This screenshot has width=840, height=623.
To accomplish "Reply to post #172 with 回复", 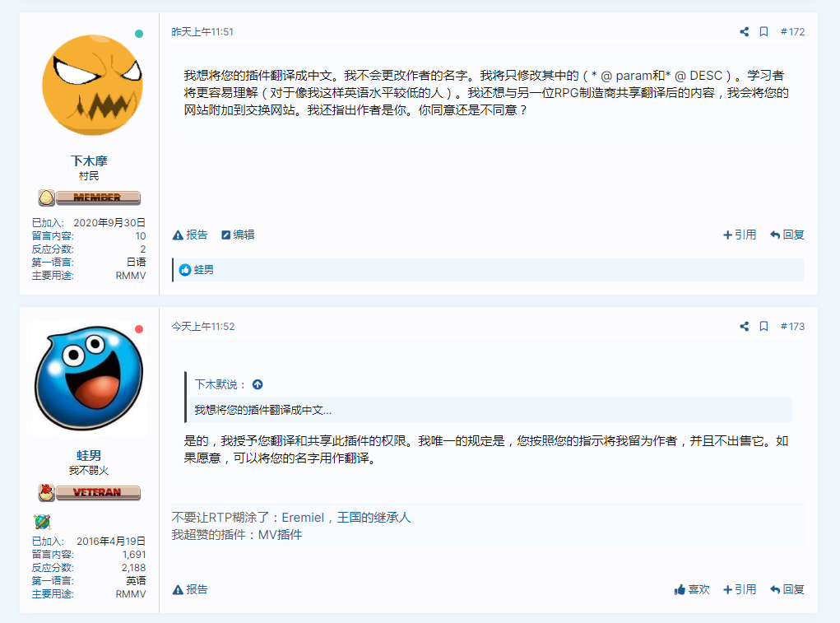I will 787,235.
